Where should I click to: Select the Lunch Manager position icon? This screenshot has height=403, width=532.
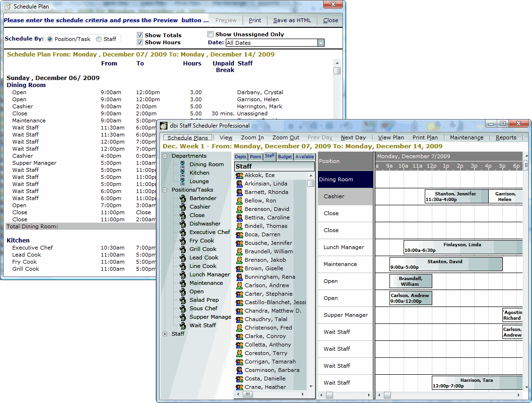pyautogui.click(x=183, y=274)
